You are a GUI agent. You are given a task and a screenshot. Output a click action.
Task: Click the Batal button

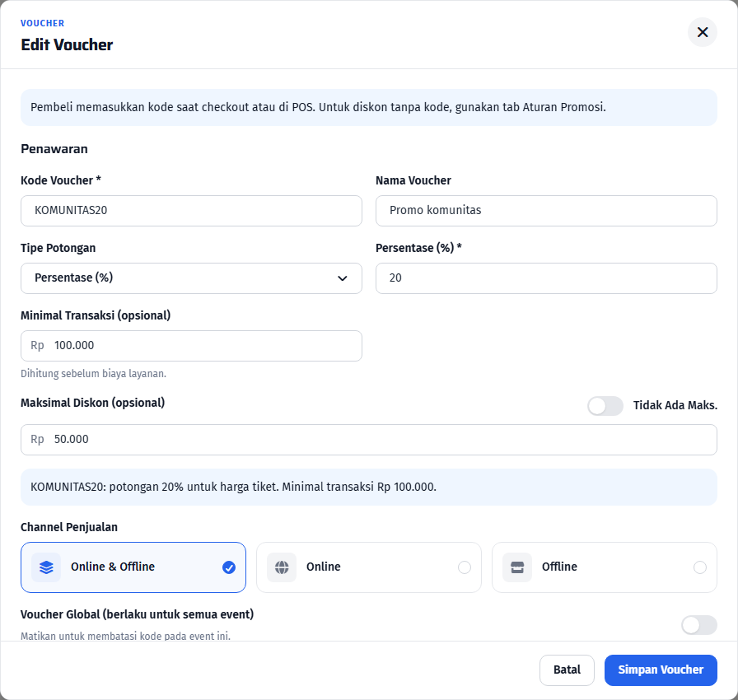[567, 670]
